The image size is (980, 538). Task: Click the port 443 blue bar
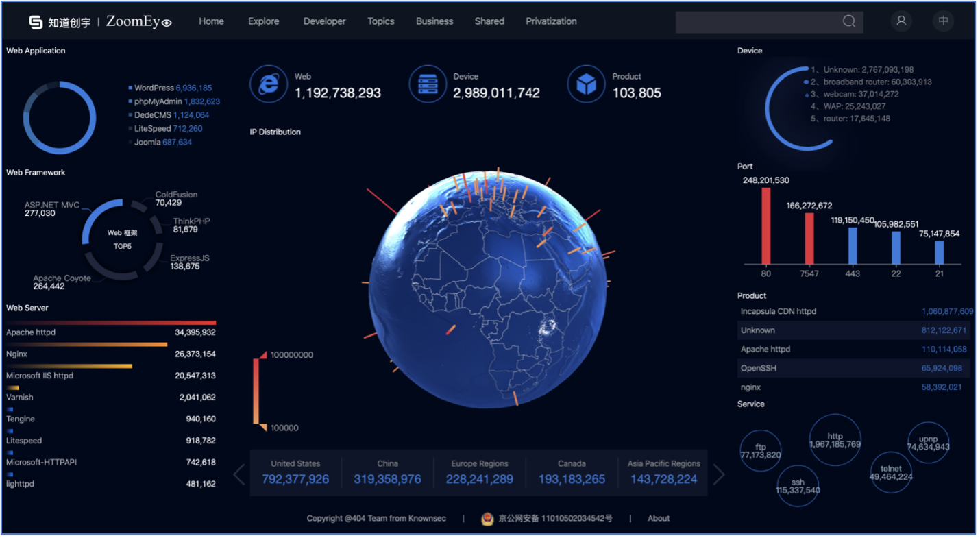point(853,245)
